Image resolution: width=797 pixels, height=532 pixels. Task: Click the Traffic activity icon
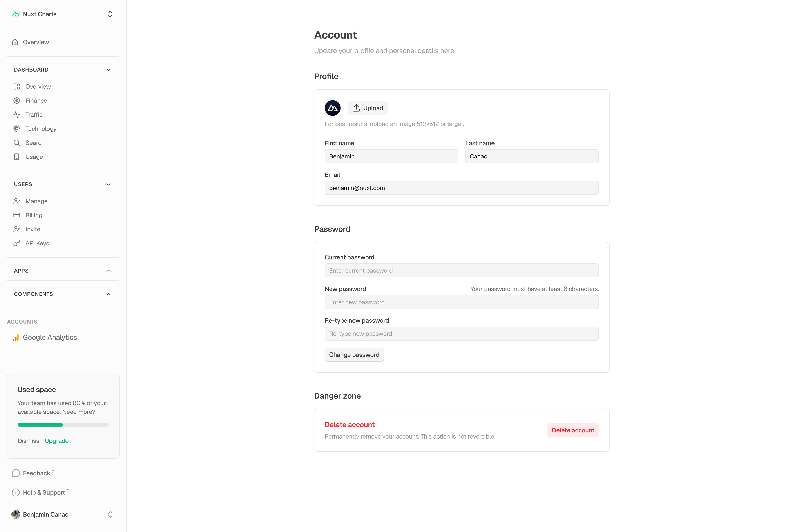(17, 115)
